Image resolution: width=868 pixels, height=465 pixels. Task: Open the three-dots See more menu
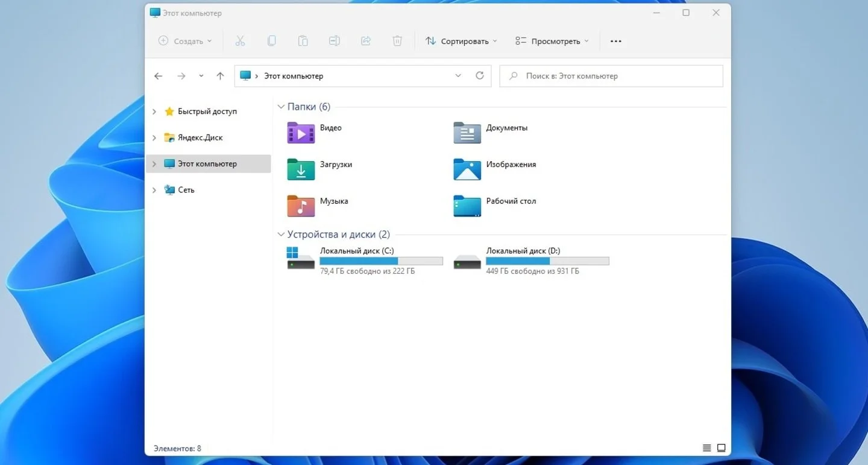click(x=615, y=41)
